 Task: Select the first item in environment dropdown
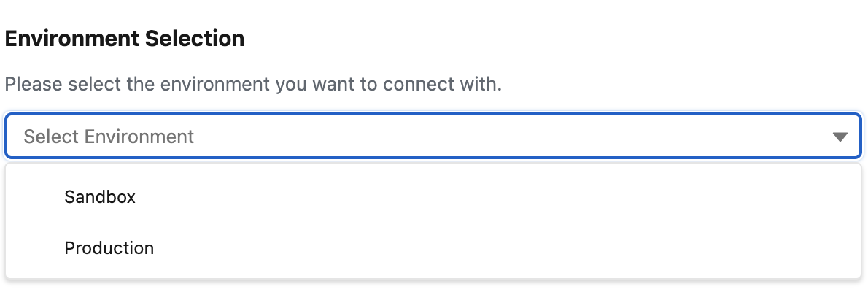(100, 196)
